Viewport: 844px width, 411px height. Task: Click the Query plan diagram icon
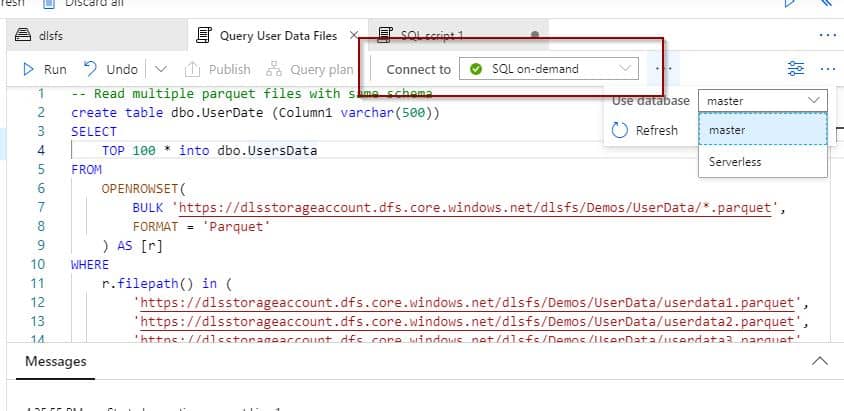pos(274,69)
